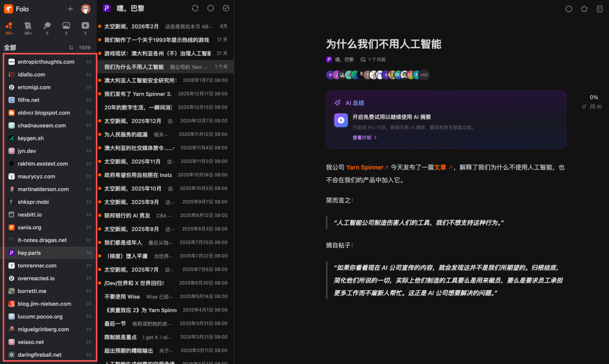Open the Pictures feed view
609x364 pixels.
[x=67, y=26]
